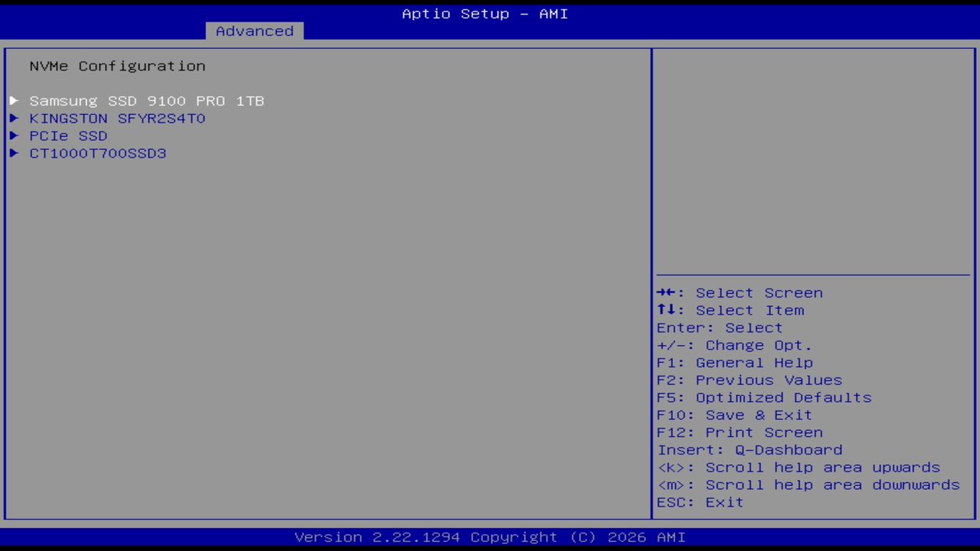Expand the arrow next to CT1000T700SSD3
This screenshot has height=551, width=980.
pos(14,153)
